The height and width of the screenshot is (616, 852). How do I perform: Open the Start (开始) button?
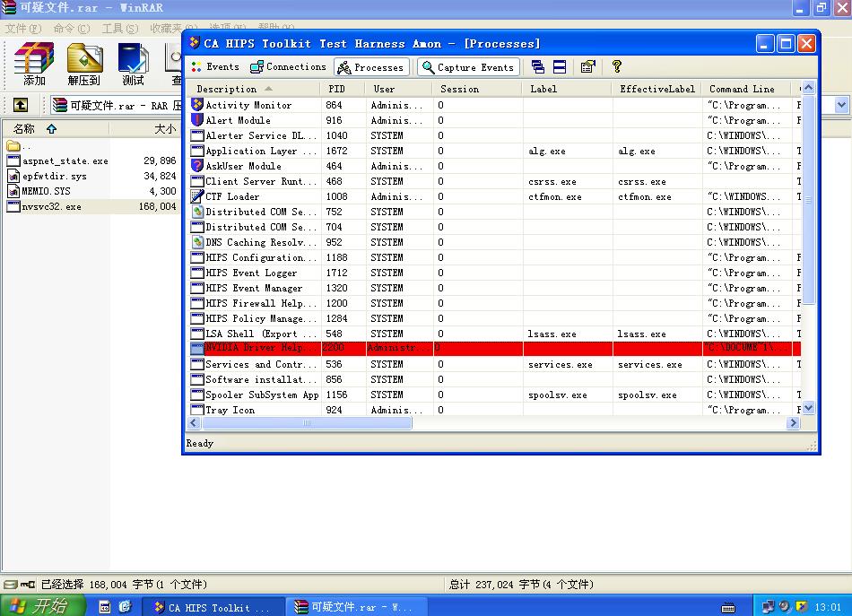[42, 605]
